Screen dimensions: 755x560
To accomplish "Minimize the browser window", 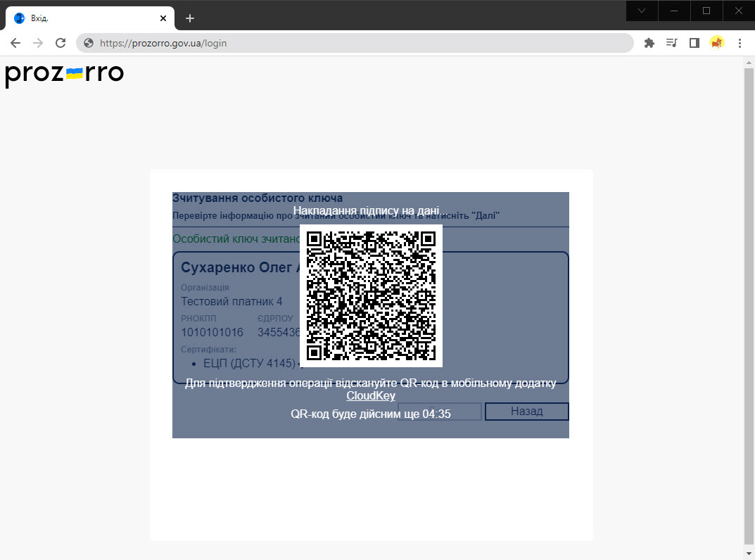I will click(x=674, y=11).
